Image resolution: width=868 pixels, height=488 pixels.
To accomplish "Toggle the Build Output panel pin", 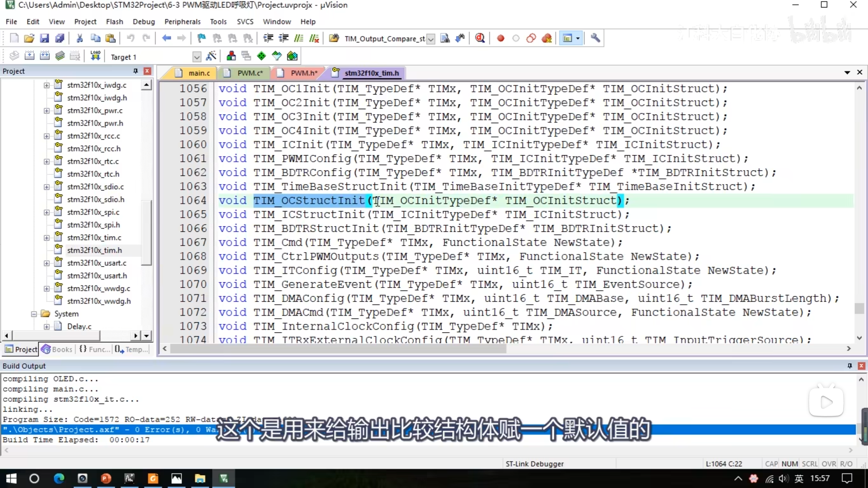I will click(x=850, y=366).
